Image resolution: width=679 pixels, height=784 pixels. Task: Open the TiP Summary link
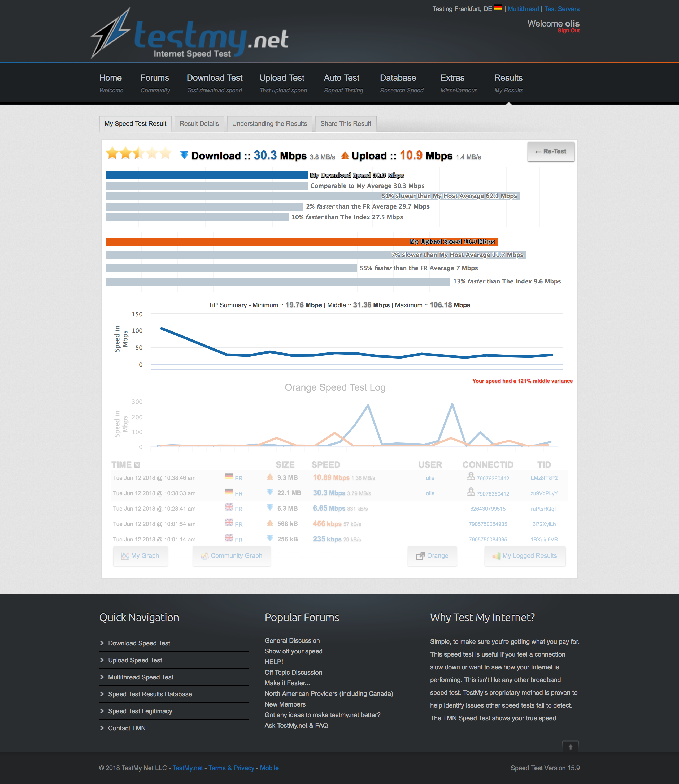[227, 305]
